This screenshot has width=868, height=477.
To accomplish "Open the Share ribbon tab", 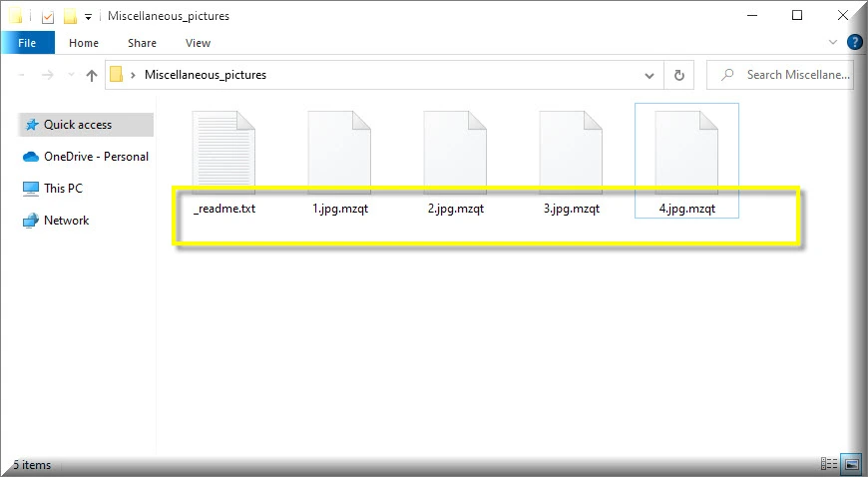I will click(142, 43).
